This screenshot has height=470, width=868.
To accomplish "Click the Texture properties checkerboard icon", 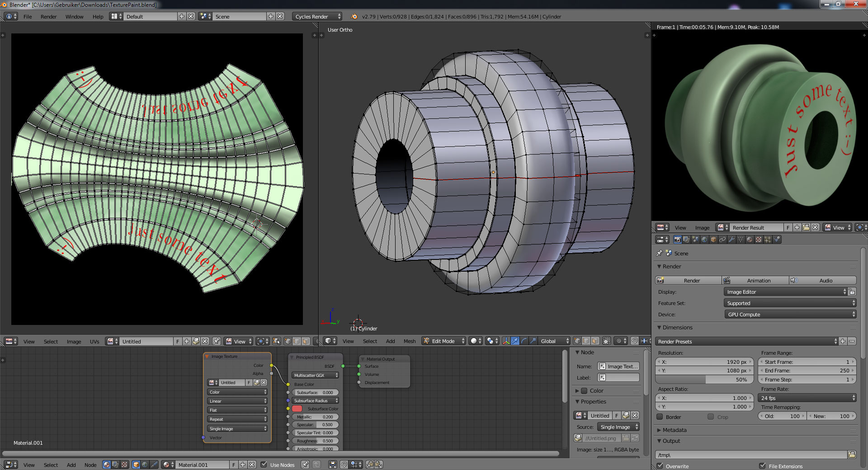I will [759, 240].
